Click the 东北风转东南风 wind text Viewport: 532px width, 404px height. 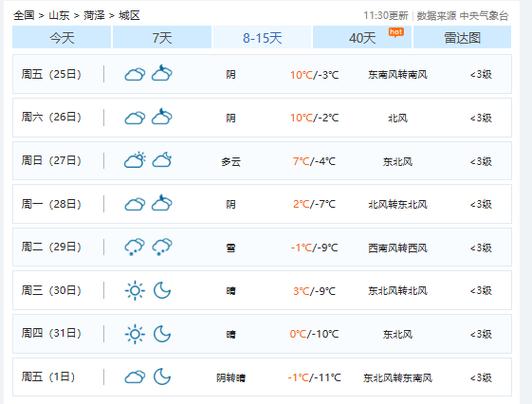point(398,378)
